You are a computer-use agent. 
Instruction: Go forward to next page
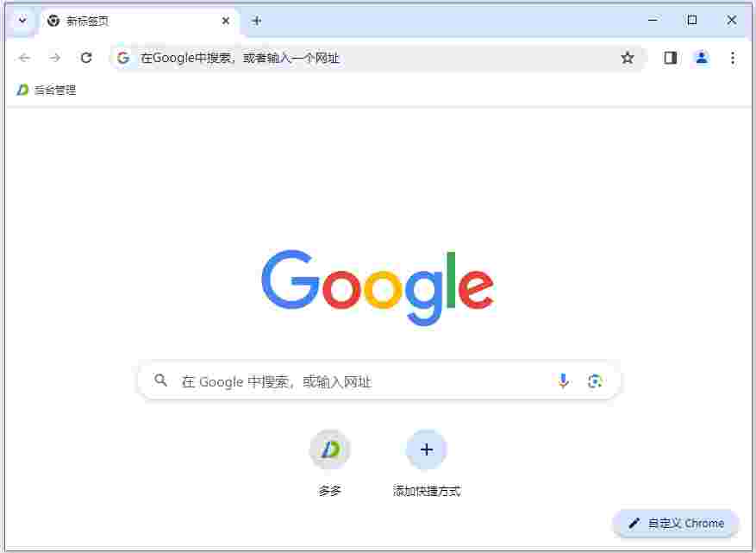(x=55, y=58)
